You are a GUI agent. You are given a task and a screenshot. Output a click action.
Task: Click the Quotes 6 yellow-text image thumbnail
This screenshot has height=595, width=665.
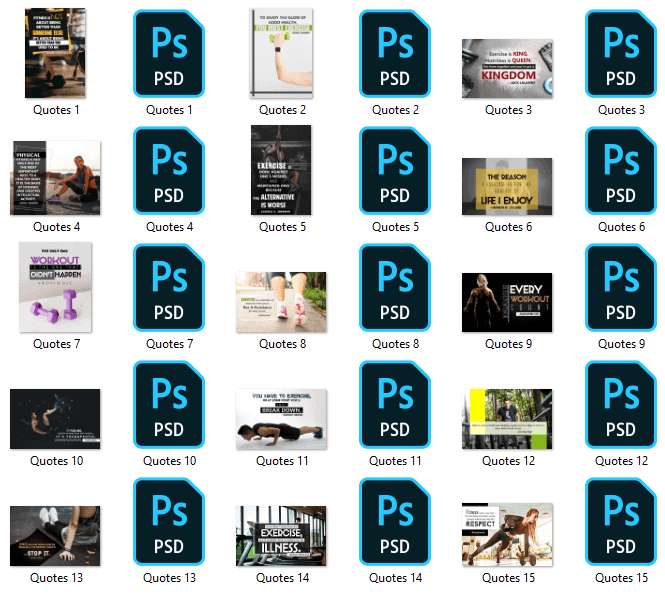click(x=507, y=185)
